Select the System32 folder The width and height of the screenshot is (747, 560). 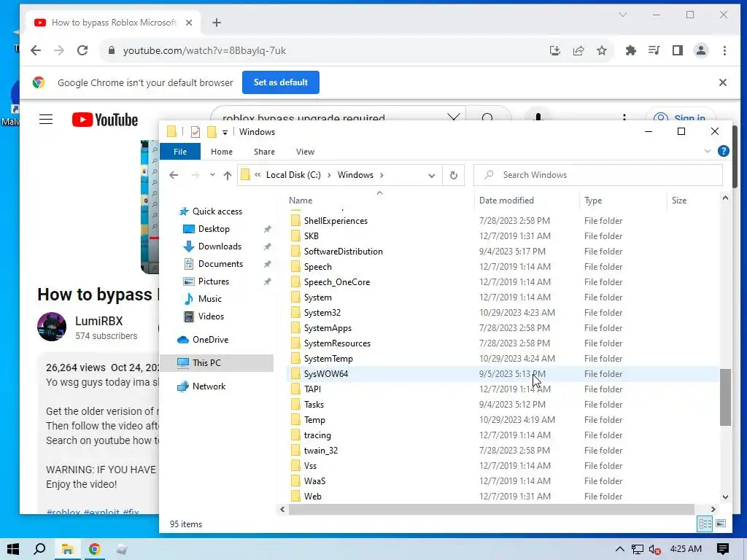click(322, 313)
